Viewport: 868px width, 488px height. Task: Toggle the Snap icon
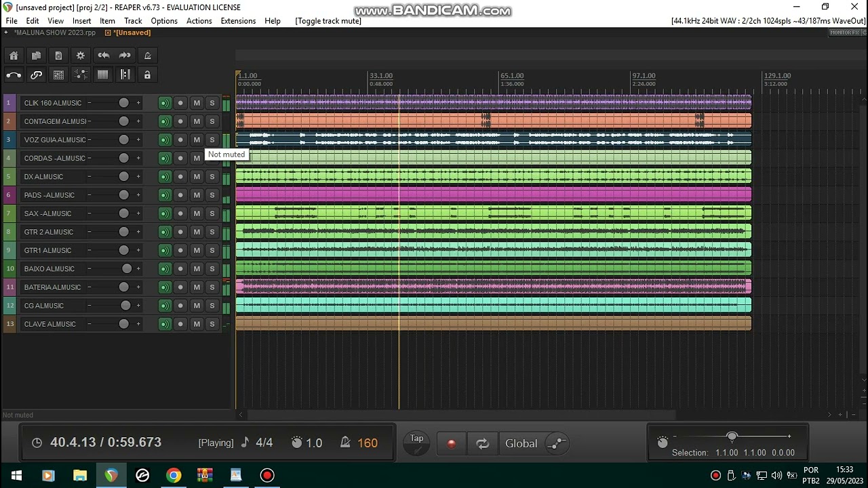125,75
